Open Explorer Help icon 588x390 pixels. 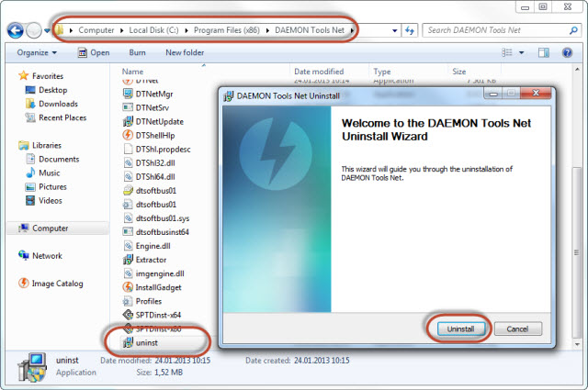[x=567, y=53]
